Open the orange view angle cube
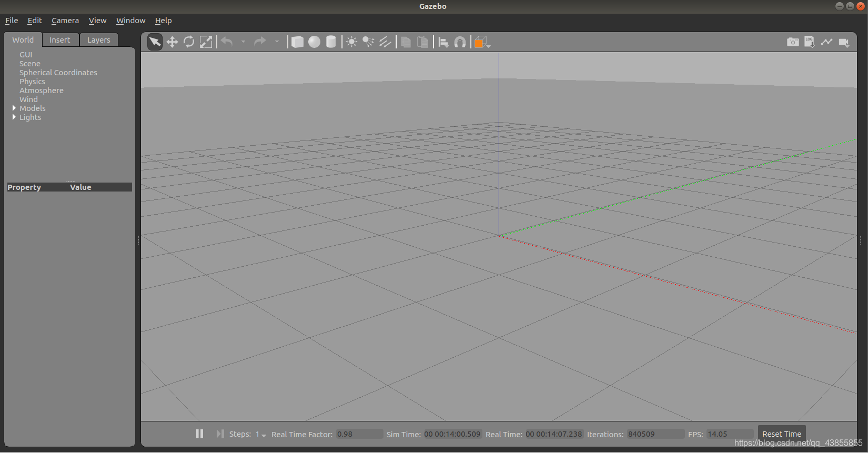This screenshot has width=868, height=453. tap(481, 42)
